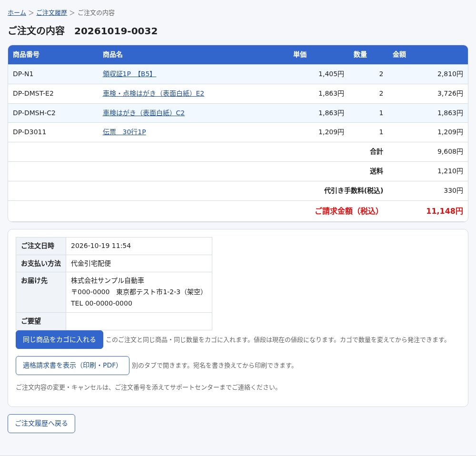Open product link 領収証1P 【B5】
Viewport: 476px width, 456px height.
coord(129,74)
